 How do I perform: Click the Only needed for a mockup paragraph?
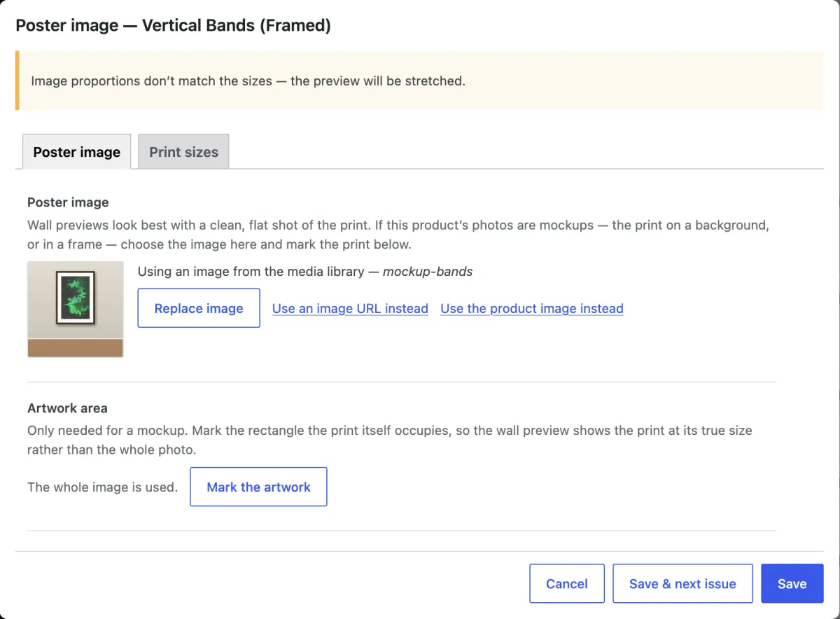click(x=390, y=440)
